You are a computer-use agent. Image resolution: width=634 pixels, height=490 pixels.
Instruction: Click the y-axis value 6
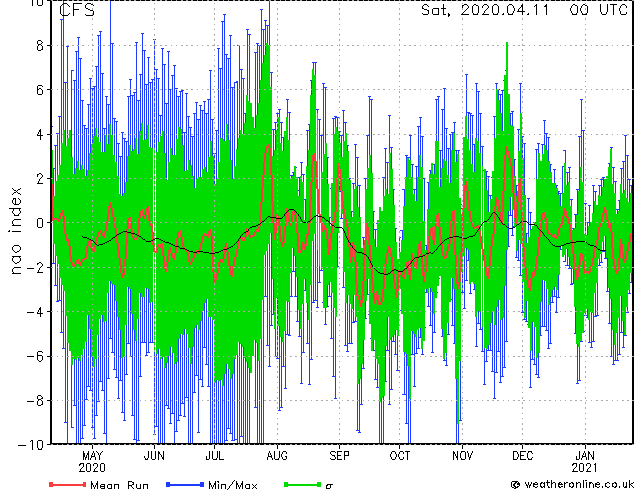40,90
